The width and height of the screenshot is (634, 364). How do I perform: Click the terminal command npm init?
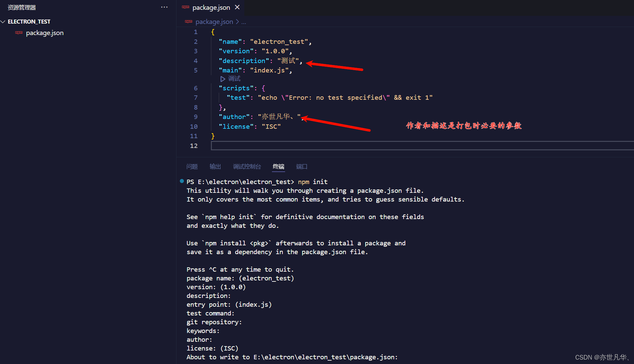click(x=313, y=182)
